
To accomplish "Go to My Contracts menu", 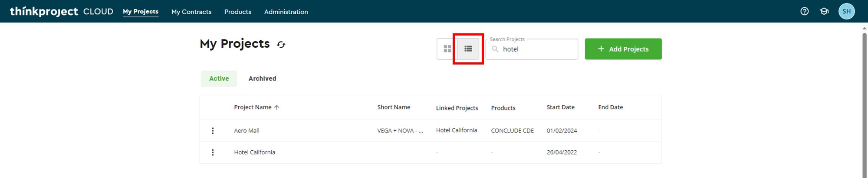I will click(191, 12).
